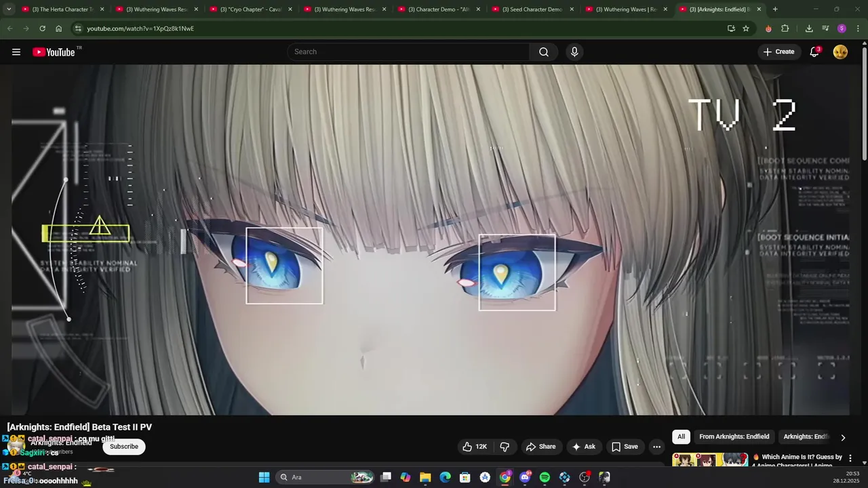Open File Explorer from the taskbar

425,477
